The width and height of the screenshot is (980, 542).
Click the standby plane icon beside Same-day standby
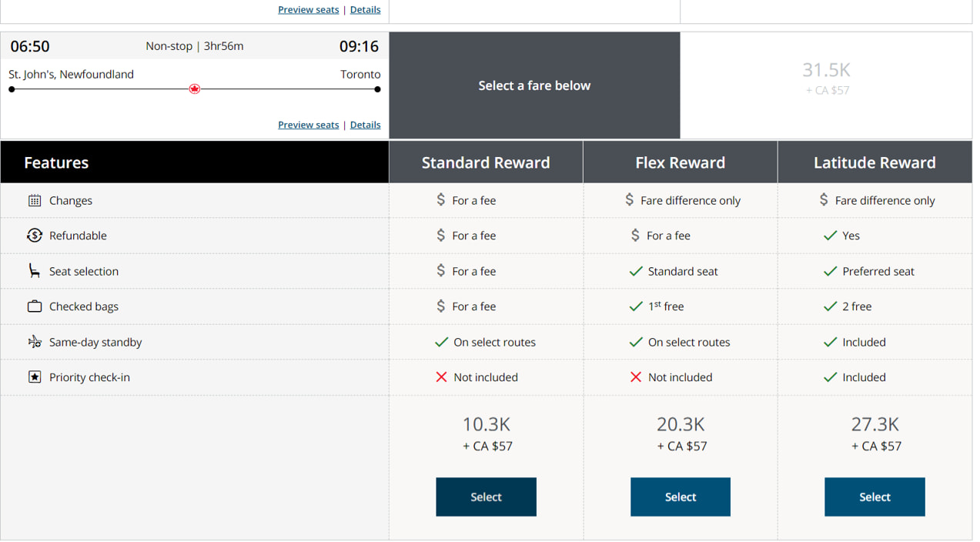[35, 342]
